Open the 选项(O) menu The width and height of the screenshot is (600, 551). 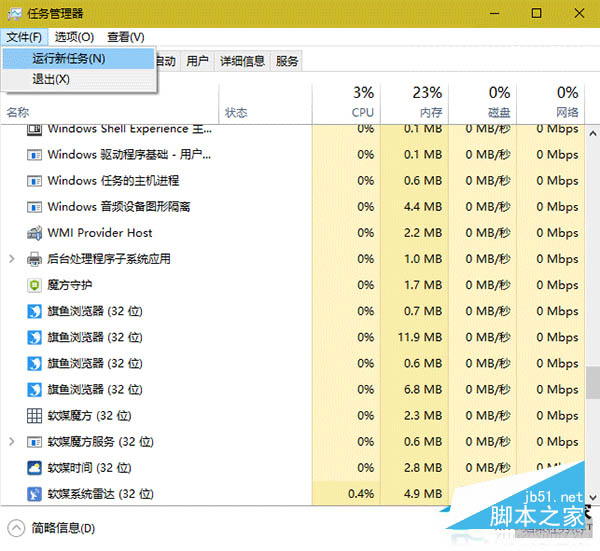[73, 37]
